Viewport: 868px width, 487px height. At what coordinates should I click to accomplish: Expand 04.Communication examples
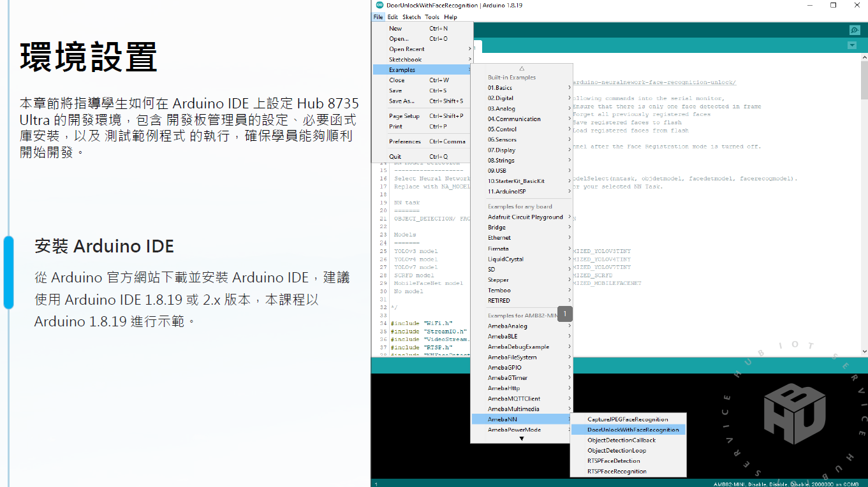[x=522, y=119]
